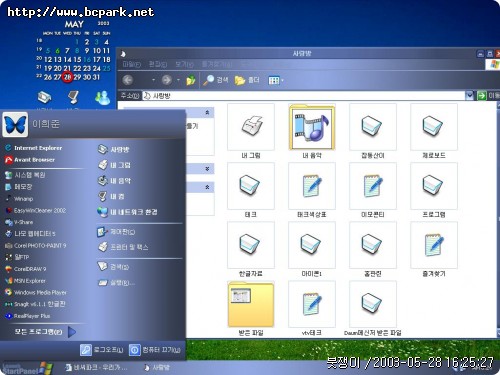Expand 모든 프로그램 arrow

point(72,332)
